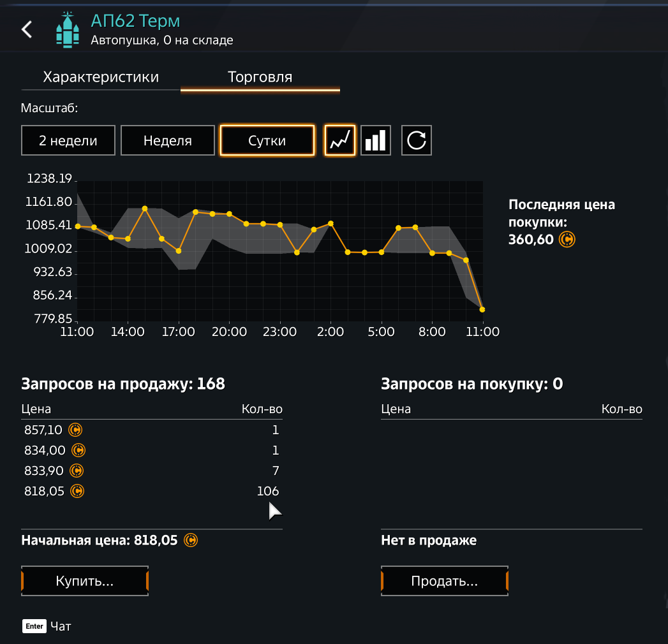Switch to bar chart view
Viewport: 668px width, 644px height.
[375, 140]
